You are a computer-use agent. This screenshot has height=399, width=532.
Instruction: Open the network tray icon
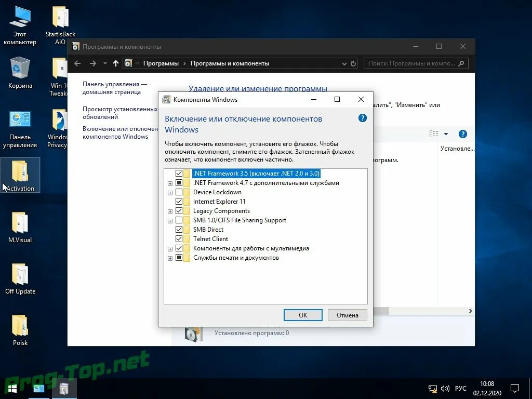tap(433, 389)
